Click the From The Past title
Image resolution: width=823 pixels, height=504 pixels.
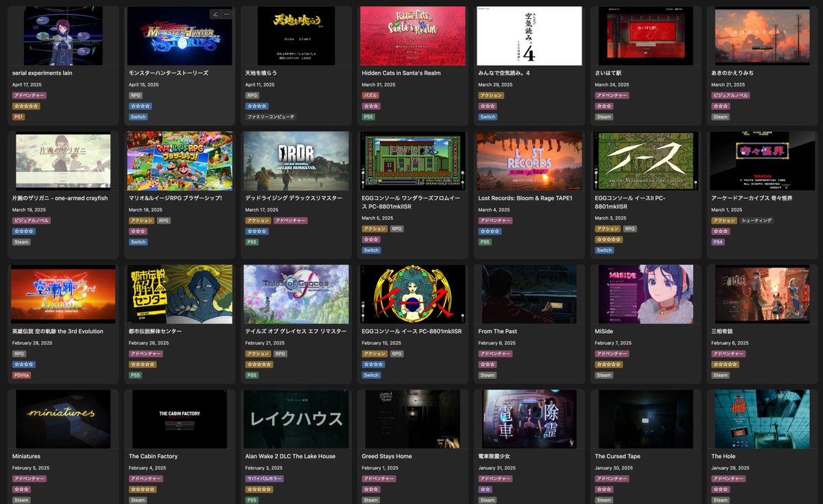[497, 331]
